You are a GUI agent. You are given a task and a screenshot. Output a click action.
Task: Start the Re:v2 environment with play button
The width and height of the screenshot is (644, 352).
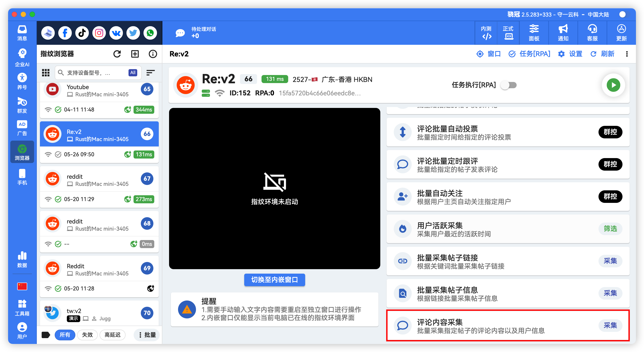click(x=613, y=85)
